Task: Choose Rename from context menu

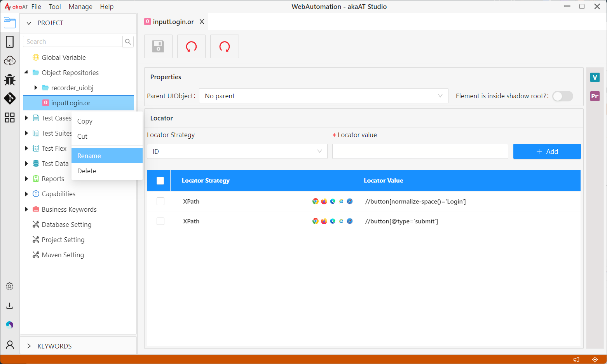Action: pyautogui.click(x=107, y=156)
